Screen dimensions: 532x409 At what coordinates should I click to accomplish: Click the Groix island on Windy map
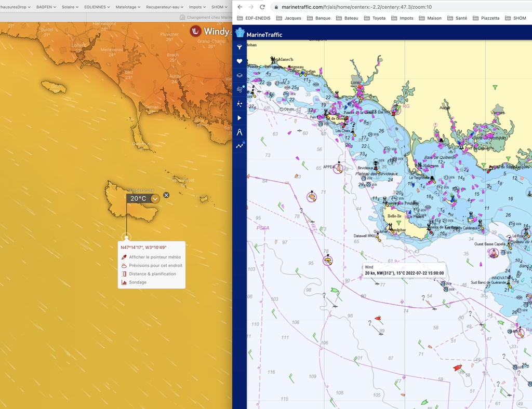pos(54,86)
